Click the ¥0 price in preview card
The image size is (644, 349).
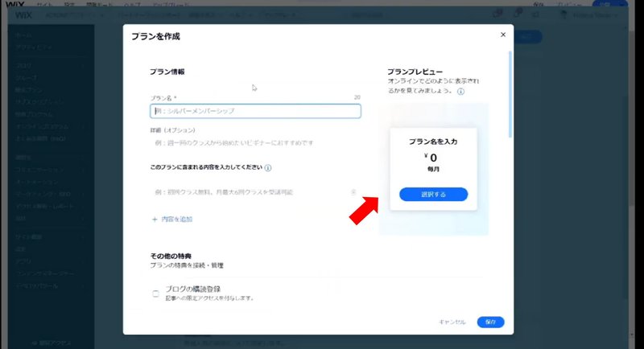tap(431, 158)
